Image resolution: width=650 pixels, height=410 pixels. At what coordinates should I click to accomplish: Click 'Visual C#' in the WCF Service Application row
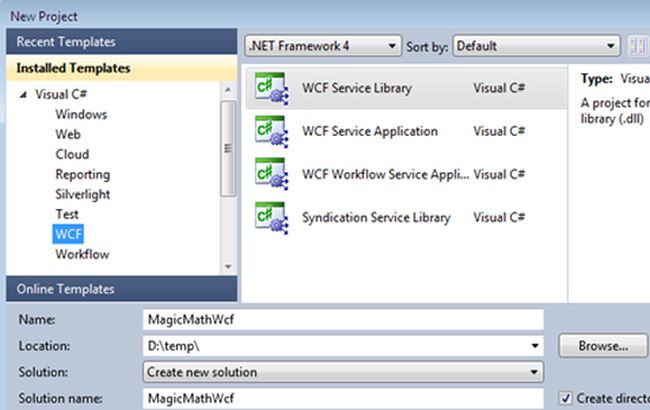499,131
